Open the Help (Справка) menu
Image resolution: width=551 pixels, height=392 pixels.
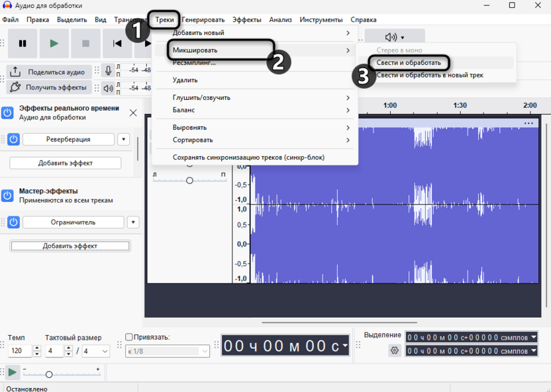click(364, 20)
